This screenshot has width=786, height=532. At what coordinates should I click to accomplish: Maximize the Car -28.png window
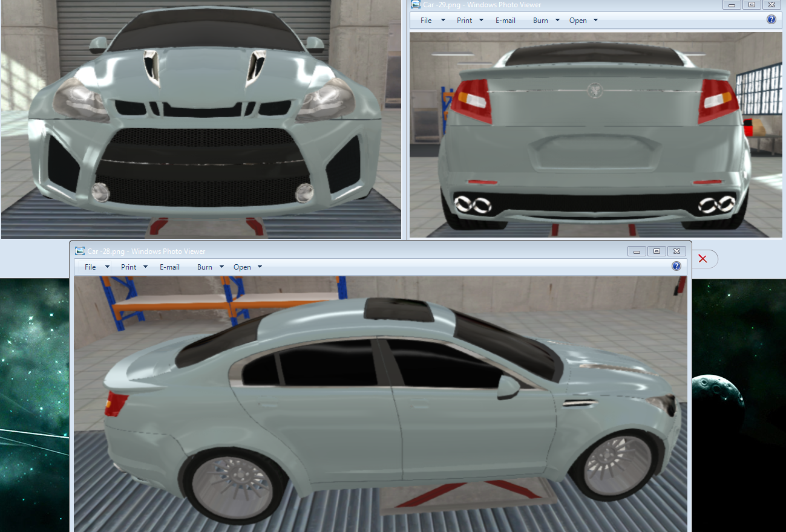click(x=656, y=251)
